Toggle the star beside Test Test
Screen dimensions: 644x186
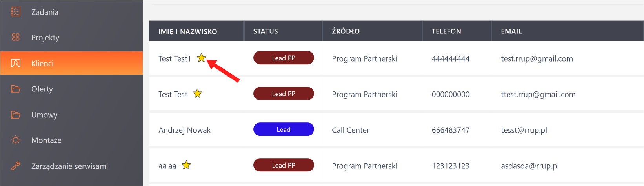[x=197, y=94]
